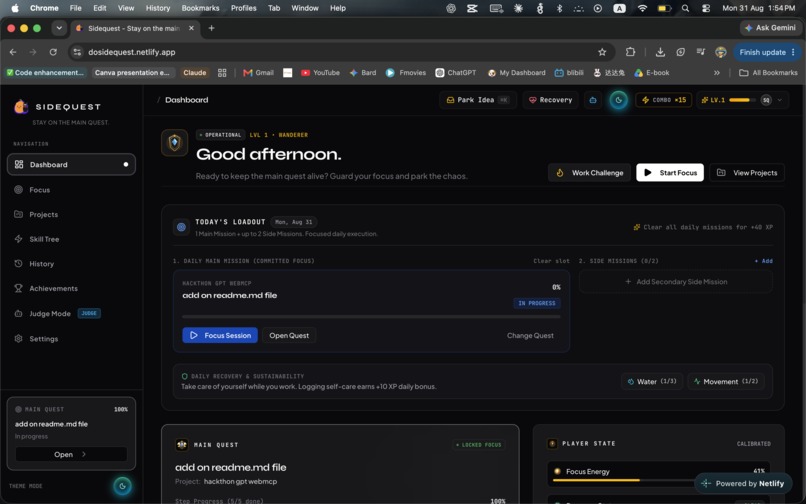Click the Locked Focus badge

[x=479, y=444]
